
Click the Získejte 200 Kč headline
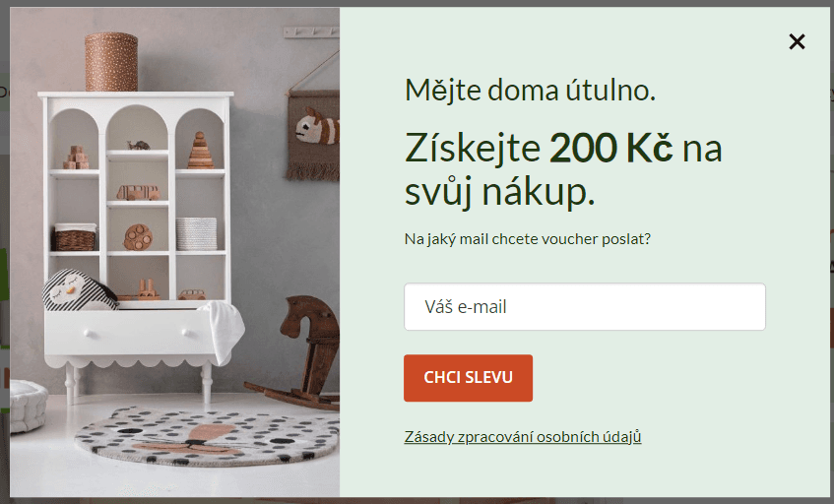coord(563,169)
